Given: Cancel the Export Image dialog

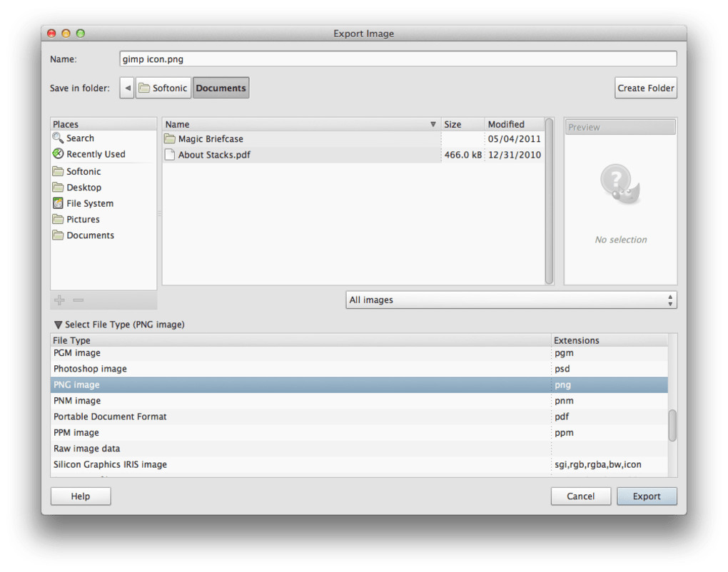Looking at the screenshot, I should click(x=580, y=496).
